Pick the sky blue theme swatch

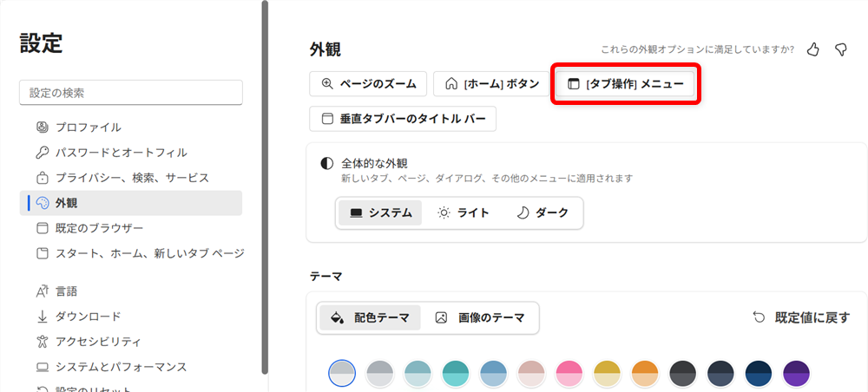[493, 374]
